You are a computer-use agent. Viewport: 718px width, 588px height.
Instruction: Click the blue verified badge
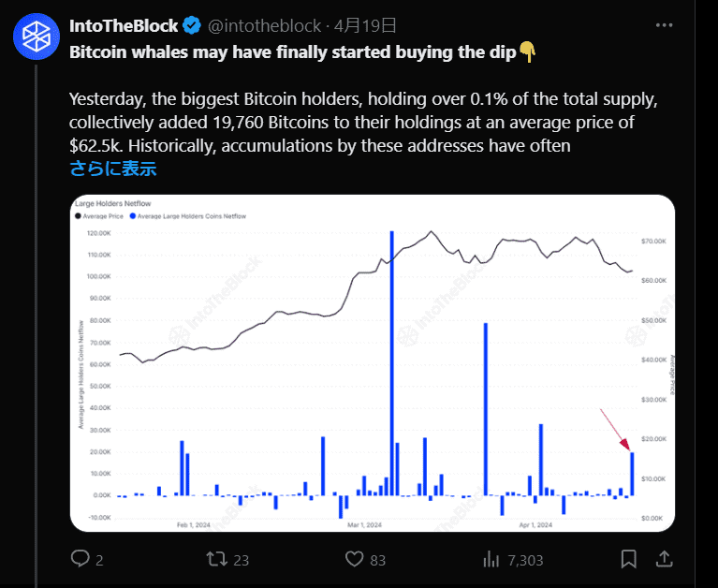tap(192, 25)
